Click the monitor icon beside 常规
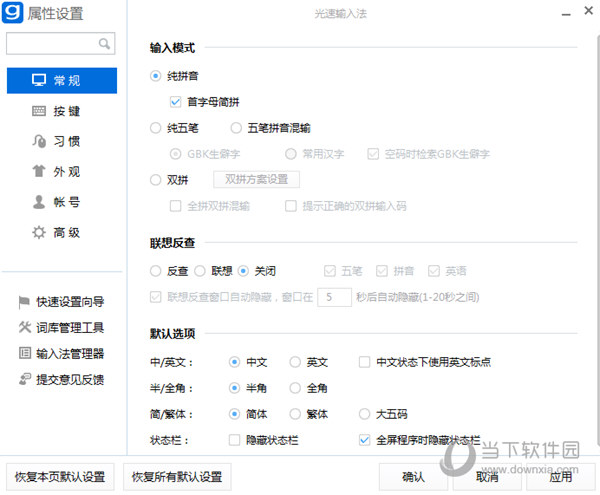The image size is (600, 495). click(x=39, y=80)
